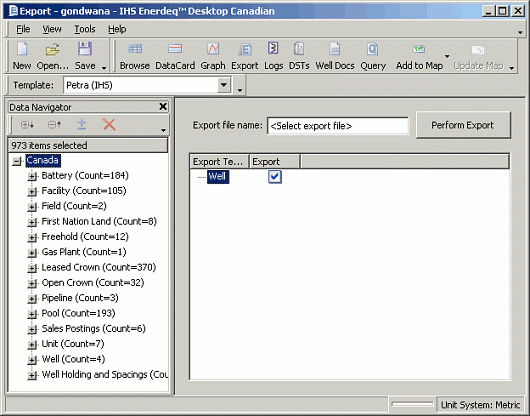Expand the Gas Plant (Count=1) node

coord(32,253)
